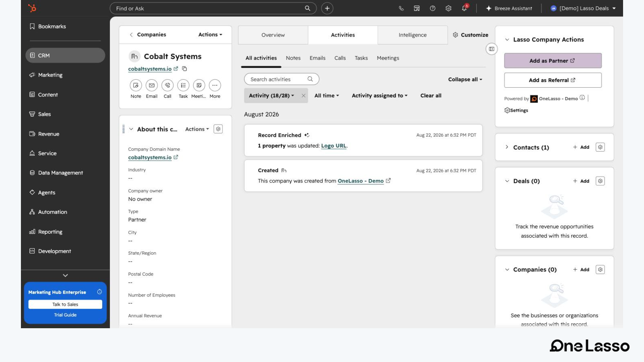Expand the Contacts (1) section

(x=507, y=147)
